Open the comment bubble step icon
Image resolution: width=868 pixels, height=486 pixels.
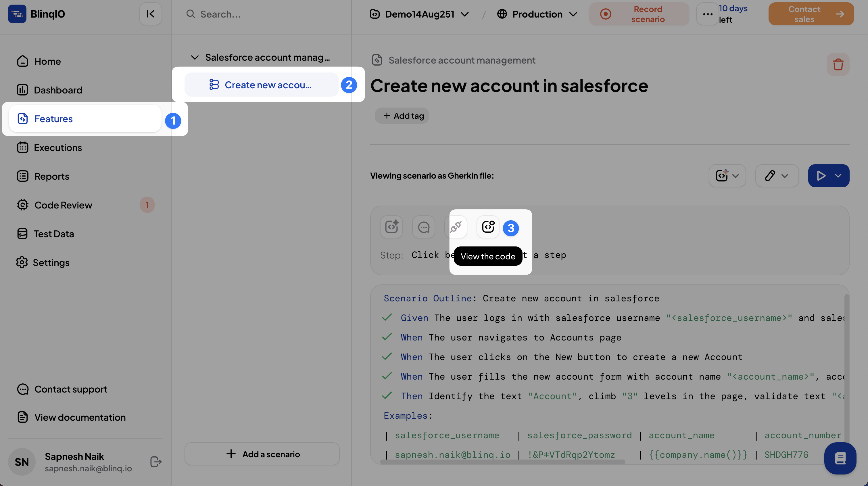pos(424,227)
